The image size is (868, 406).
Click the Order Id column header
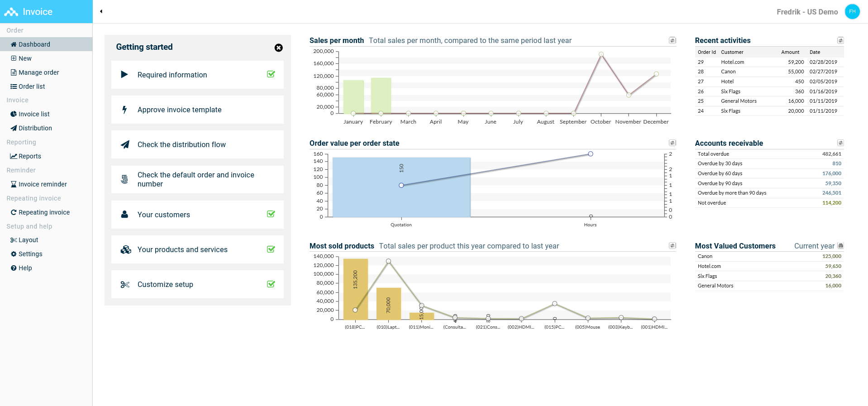click(706, 52)
